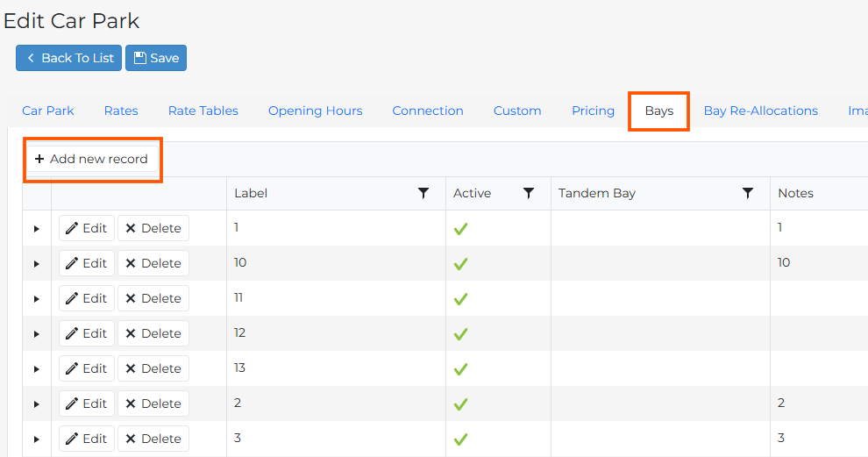Select Notes cell with value 3

819,439
